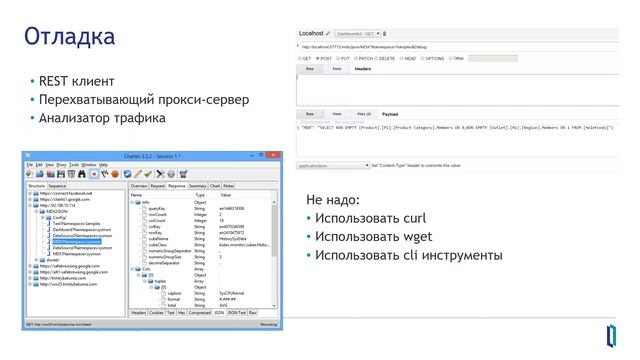Click the Find binoculars icon in Charles toolbar
This screenshot has height=360, width=640.
(x=82, y=174)
